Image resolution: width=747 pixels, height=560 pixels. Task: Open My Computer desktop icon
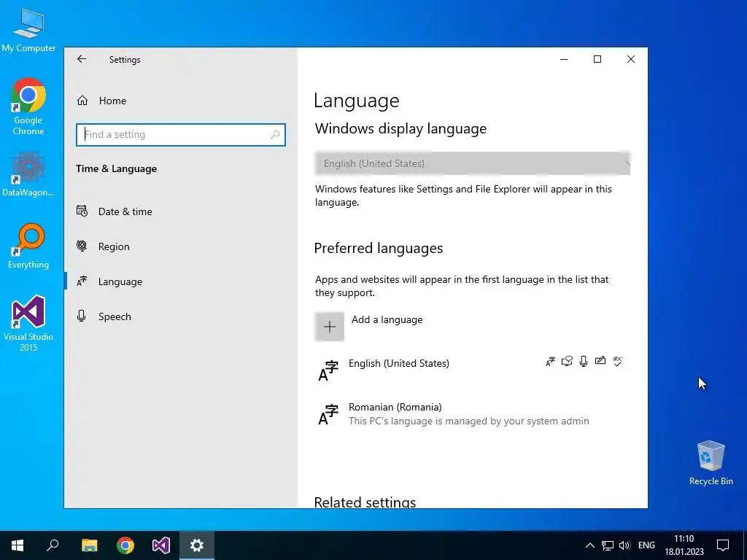[x=28, y=31]
